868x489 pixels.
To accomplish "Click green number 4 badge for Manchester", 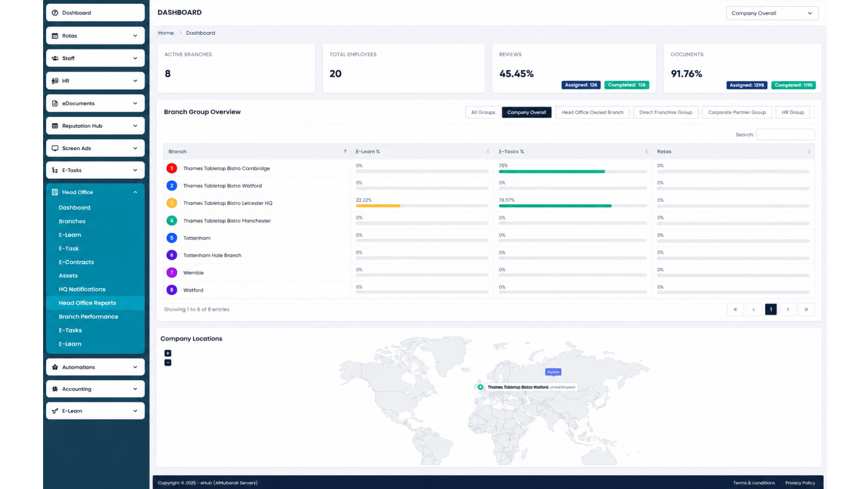I will 172,221.
